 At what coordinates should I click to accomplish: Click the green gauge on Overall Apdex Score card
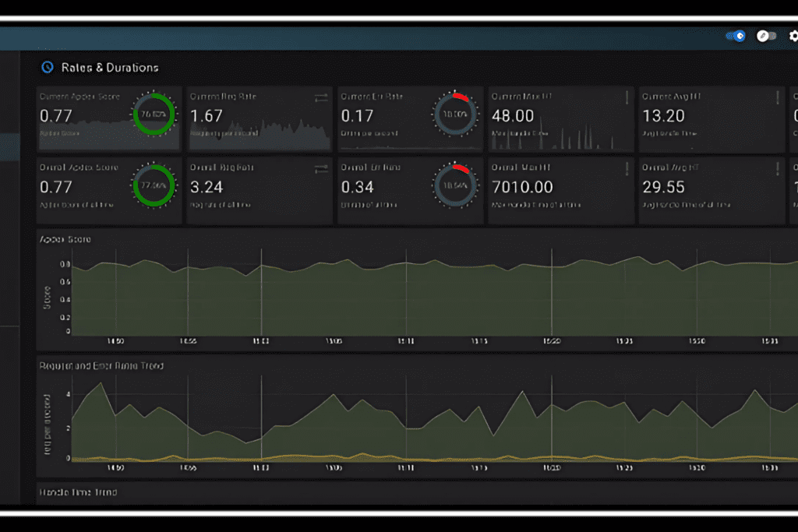pos(154,185)
